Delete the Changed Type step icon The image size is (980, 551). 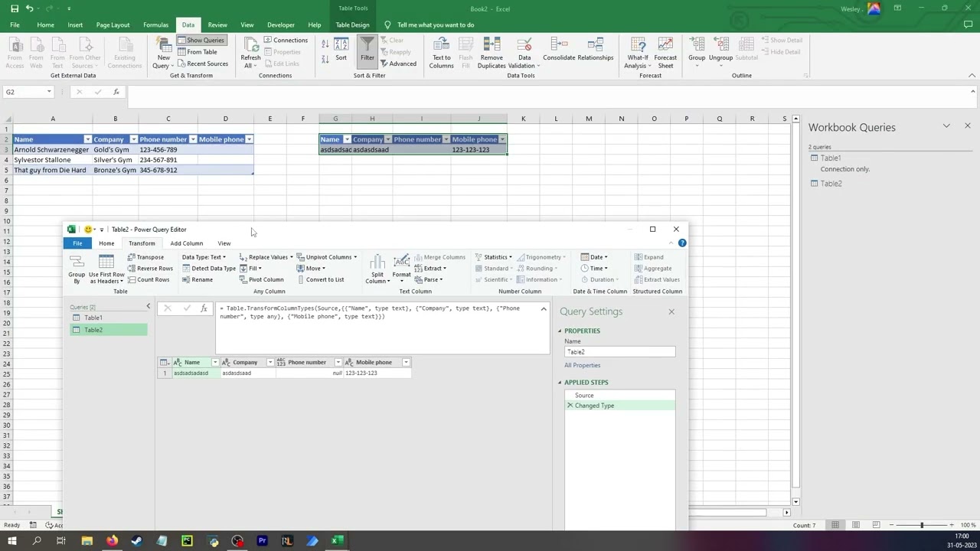tap(570, 406)
